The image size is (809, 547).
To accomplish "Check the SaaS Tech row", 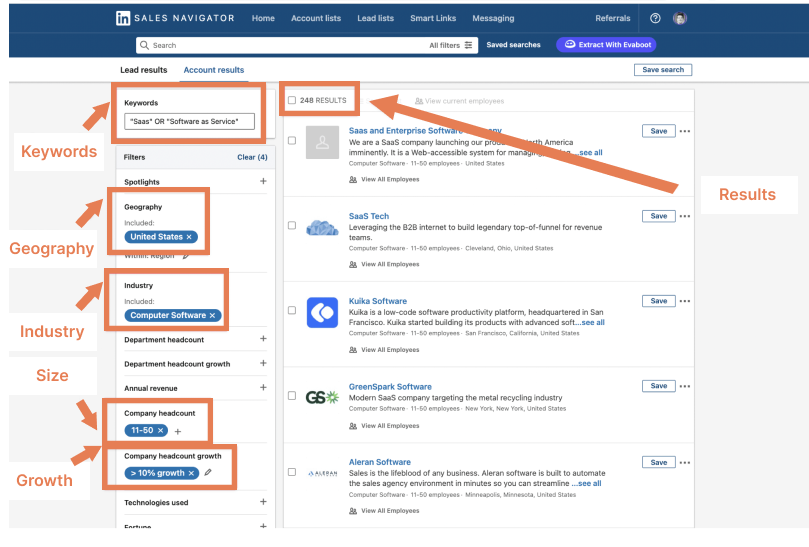I will tap(292, 226).
